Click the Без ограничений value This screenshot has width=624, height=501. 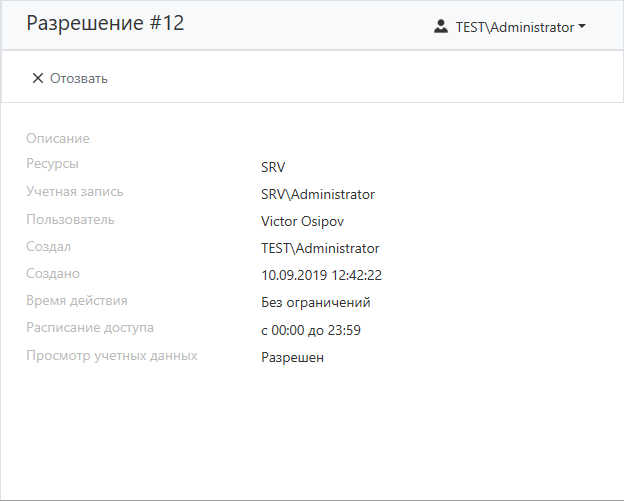(315, 302)
